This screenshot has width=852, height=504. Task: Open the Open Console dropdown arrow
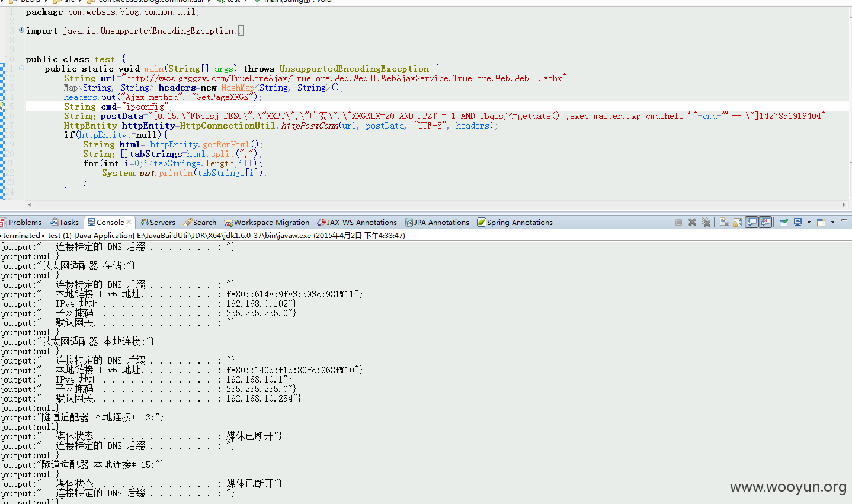(x=832, y=223)
